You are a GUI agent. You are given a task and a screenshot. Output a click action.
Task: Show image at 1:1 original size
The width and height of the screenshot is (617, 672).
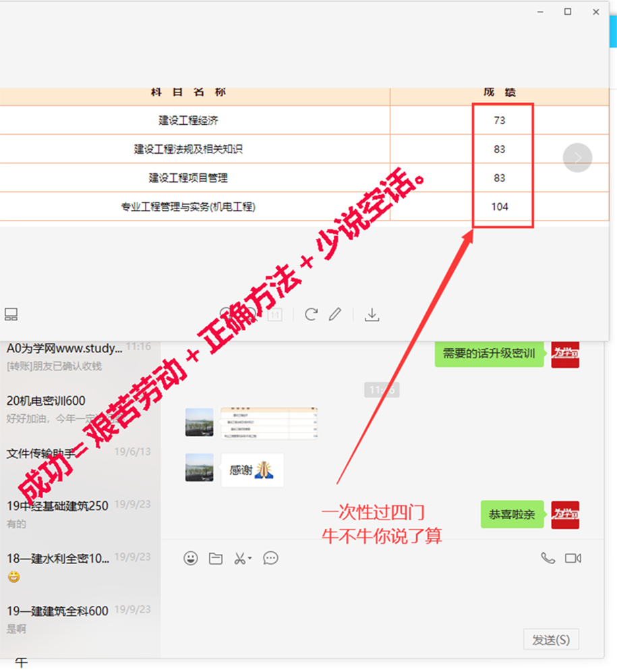(274, 314)
